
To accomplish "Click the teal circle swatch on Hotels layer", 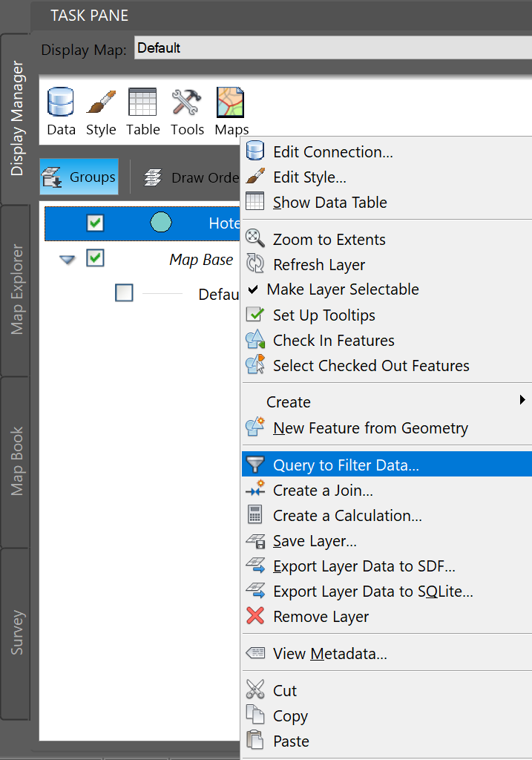I will tap(161, 223).
